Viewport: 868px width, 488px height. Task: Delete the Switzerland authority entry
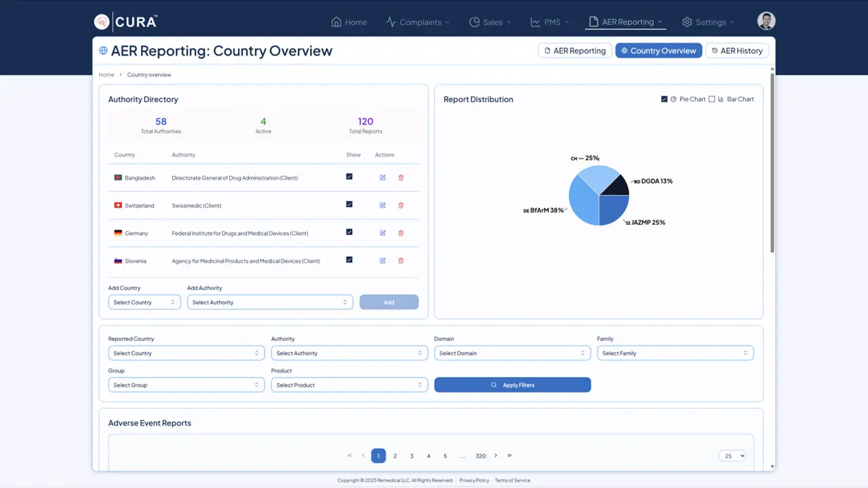[x=401, y=205]
